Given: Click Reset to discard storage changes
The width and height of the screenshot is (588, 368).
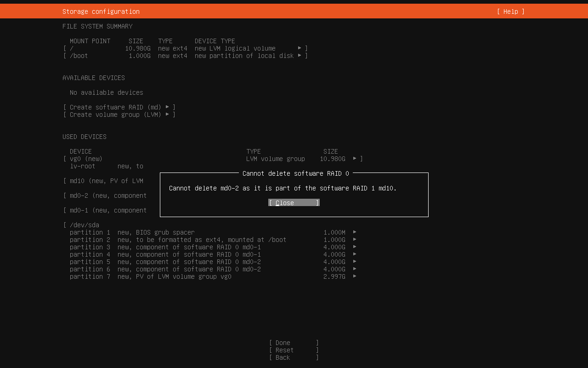Looking at the screenshot, I should (x=294, y=350).
